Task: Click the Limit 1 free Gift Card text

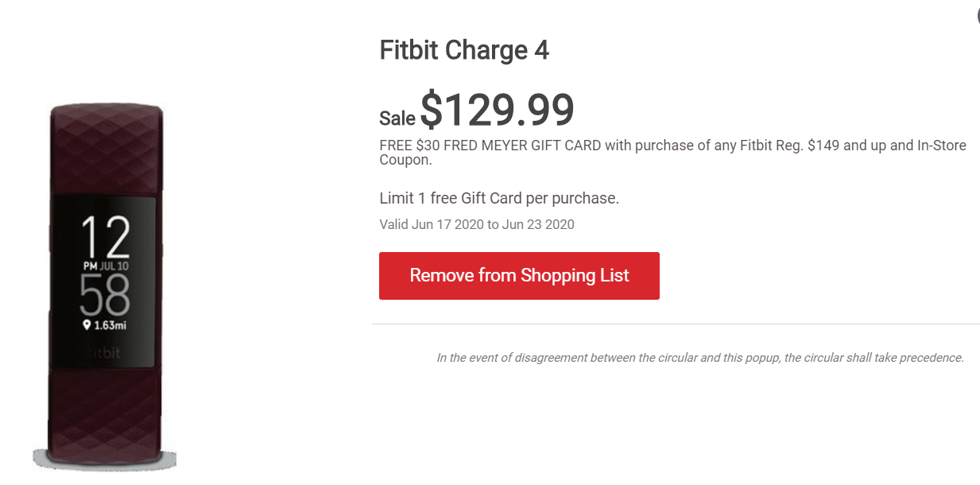Action: click(499, 198)
